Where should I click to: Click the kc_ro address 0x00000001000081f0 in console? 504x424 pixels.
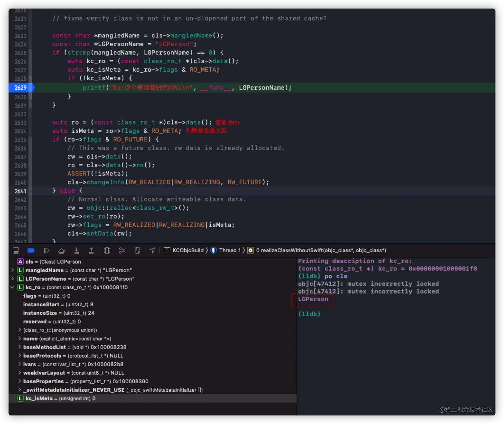(443, 269)
